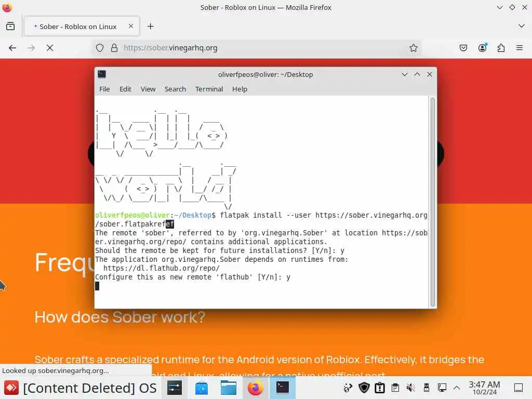Minimize the Firefox window
The image size is (532, 399).
499,7
